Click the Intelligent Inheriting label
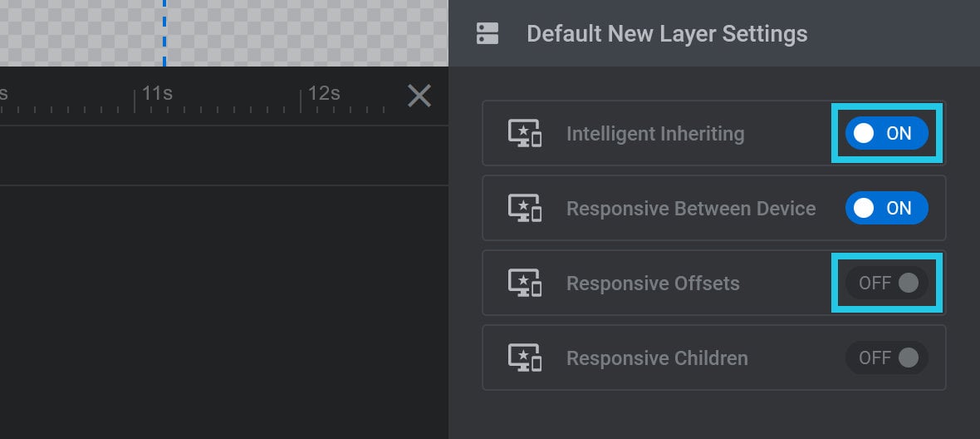 (655, 133)
